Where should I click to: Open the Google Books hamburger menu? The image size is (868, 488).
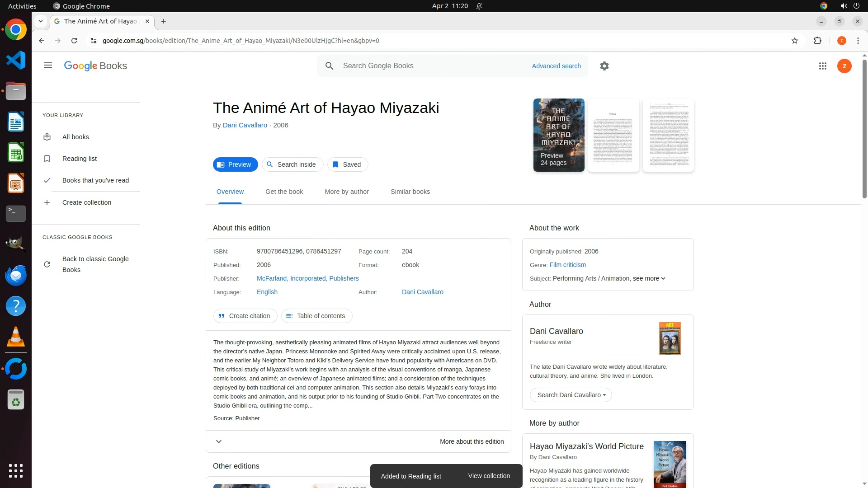(48, 66)
